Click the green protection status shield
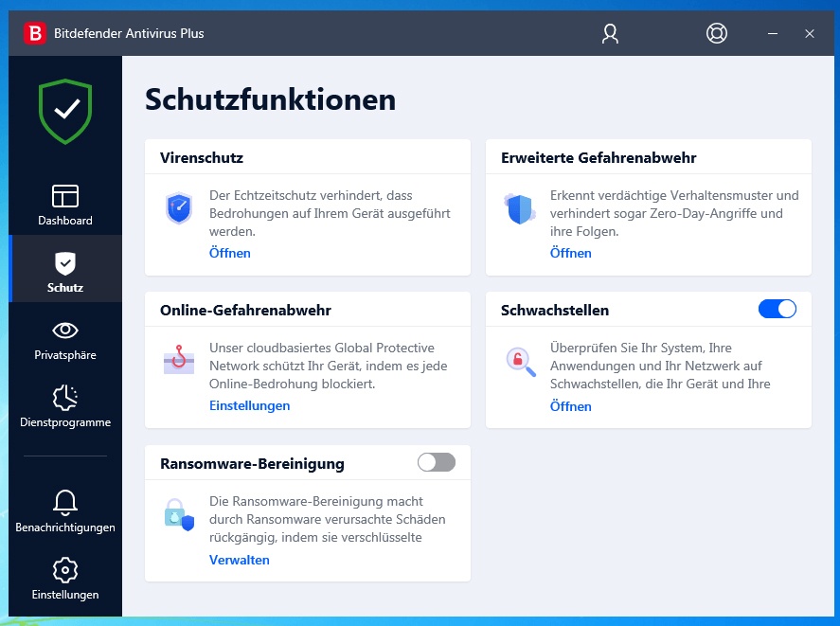 click(x=65, y=111)
